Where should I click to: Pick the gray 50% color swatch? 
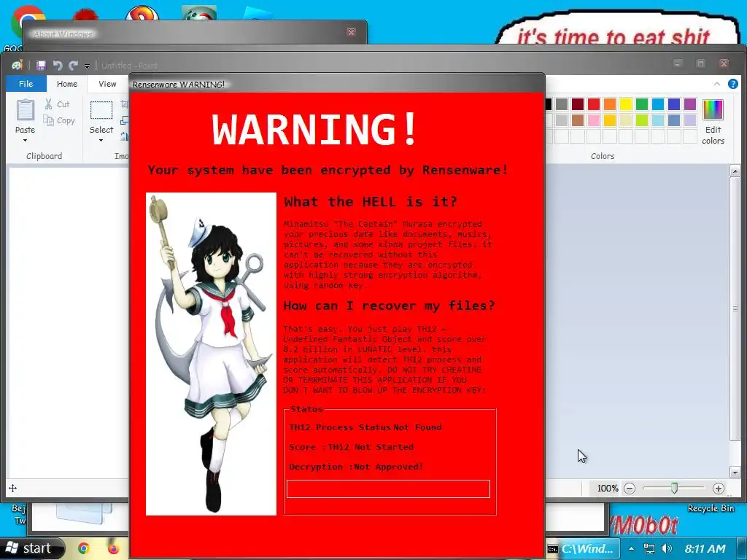[x=562, y=104]
